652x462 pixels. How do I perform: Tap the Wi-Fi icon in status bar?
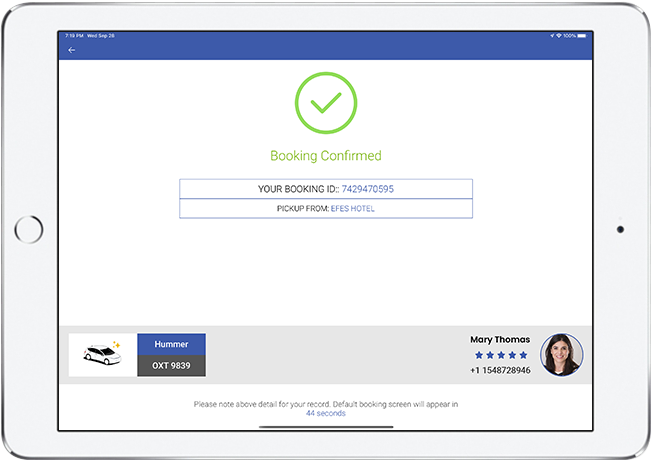[559, 36]
